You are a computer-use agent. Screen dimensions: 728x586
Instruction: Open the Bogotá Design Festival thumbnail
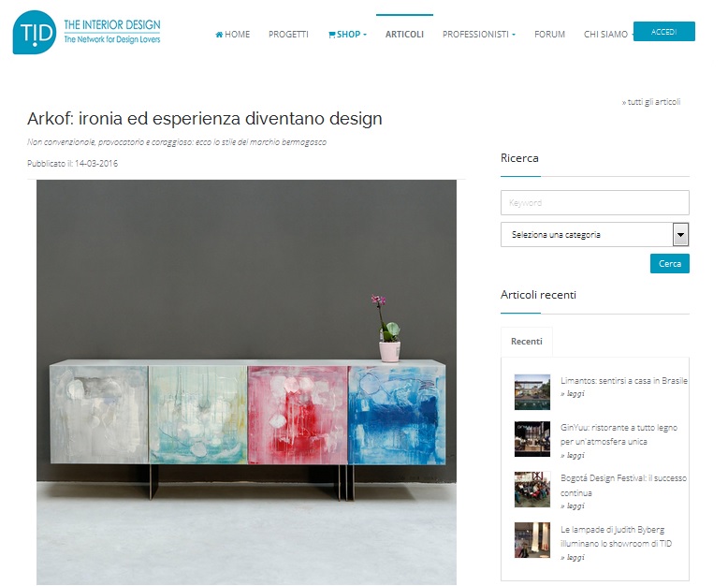532,490
